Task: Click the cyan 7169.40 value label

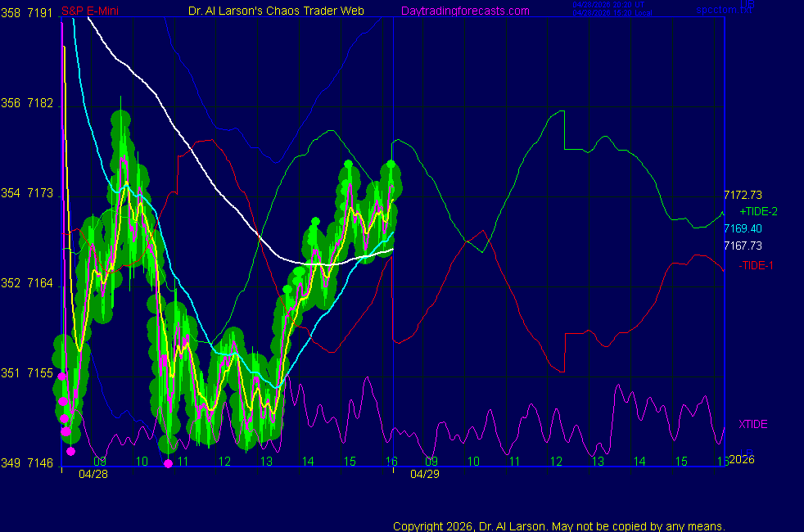Action: click(743, 228)
